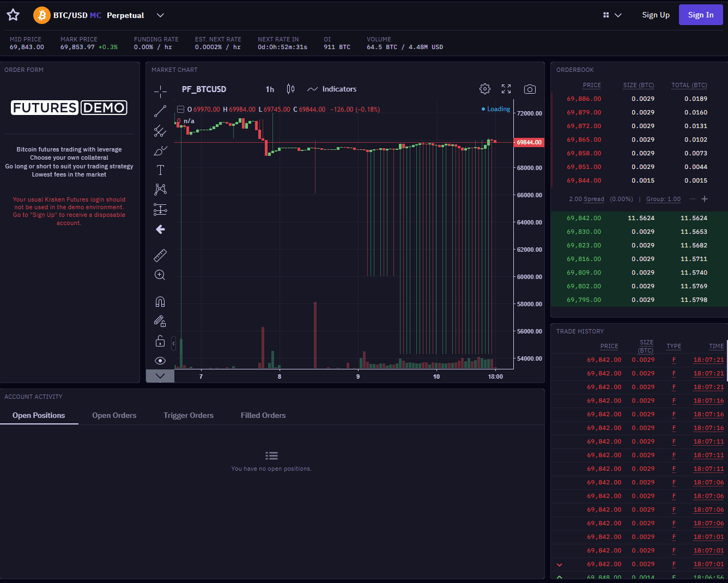Click the Bitcoin logo icon
The image size is (728, 583).
(42, 15)
